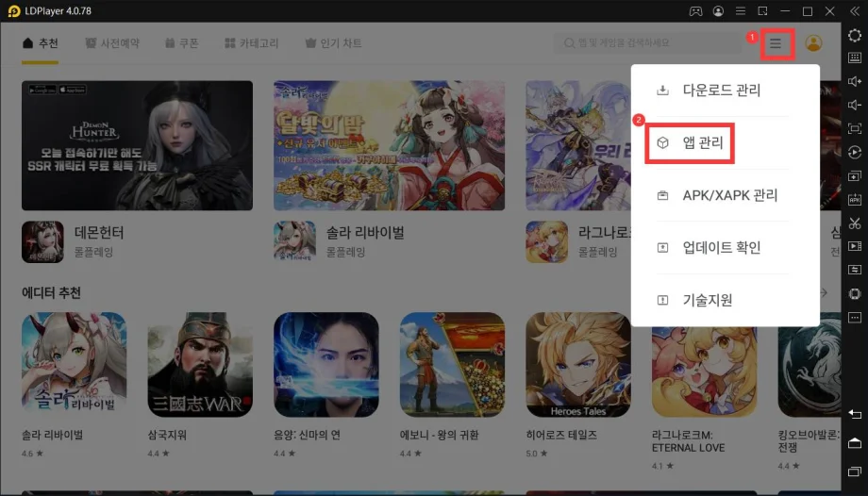The image size is (868, 496).
Task: Open the 에보니 - 왕의 귀환 app icon
Action: [452, 365]
